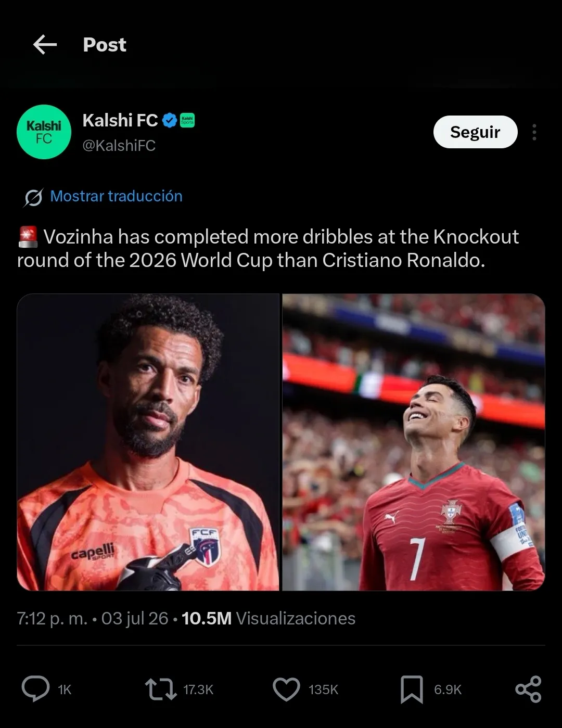Bookmark the post with the bookmark icon
The width and height of the screenshot is (562, 728).
(x=411, y=689)
